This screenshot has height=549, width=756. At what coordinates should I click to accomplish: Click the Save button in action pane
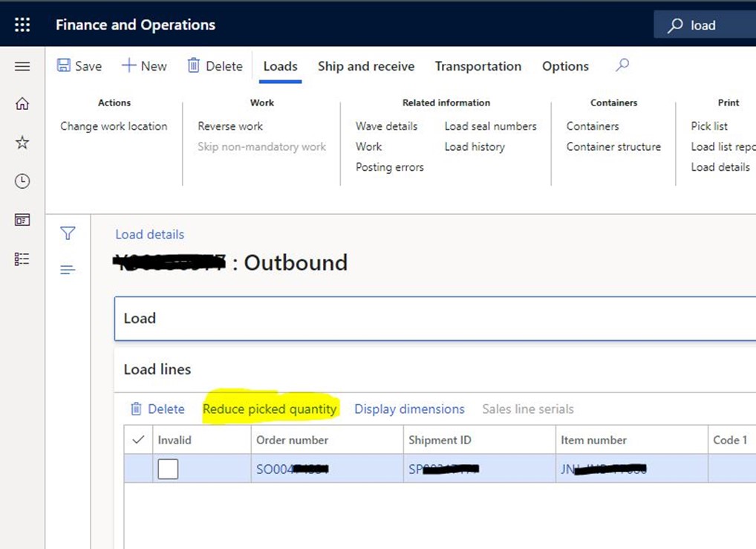pyautogui.click(x=79, y=65)
